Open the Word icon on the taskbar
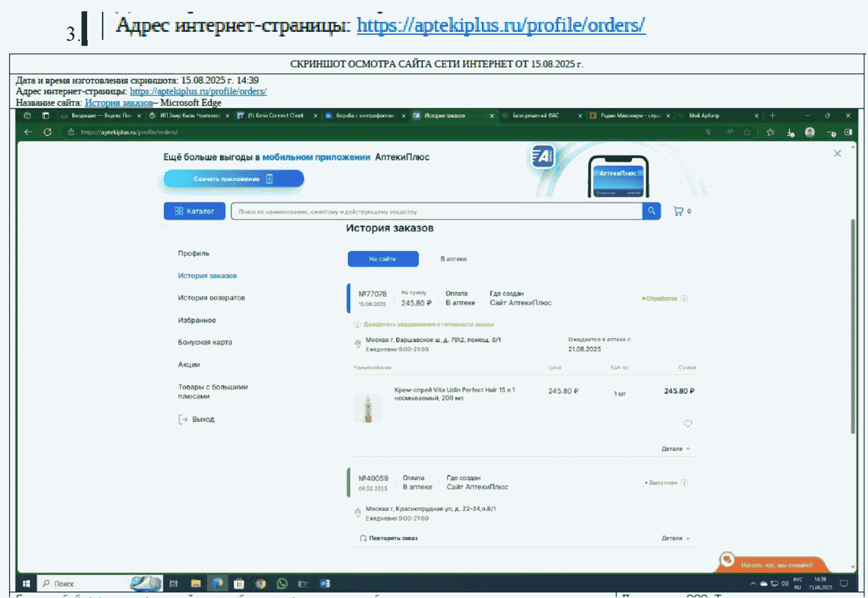Image resolution: width=868 pixels, height=598 pixels. tap(325, 584)
